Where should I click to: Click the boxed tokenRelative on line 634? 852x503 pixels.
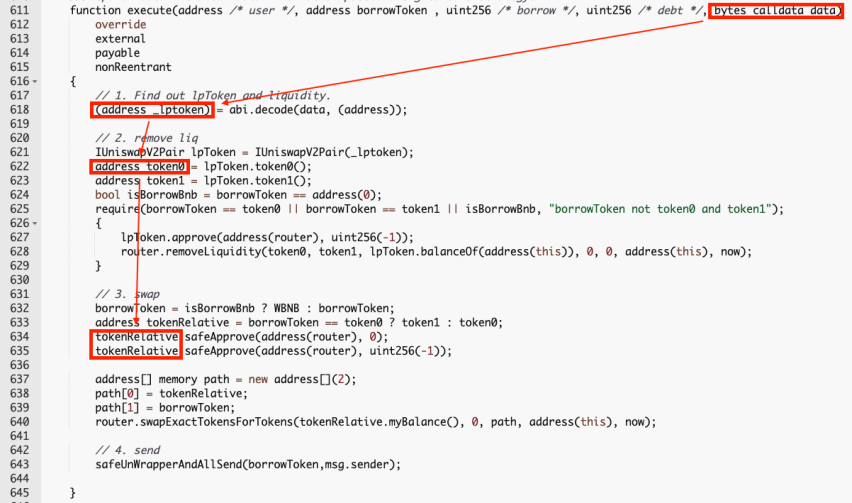136,337
